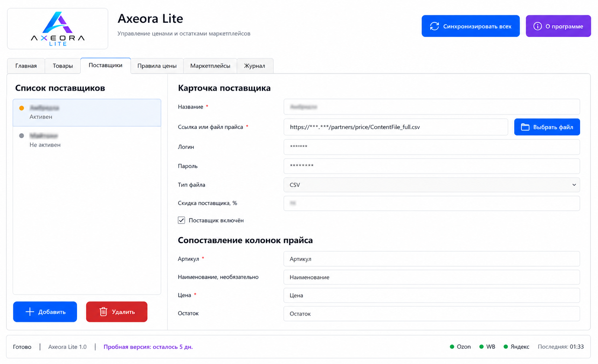Viewport: 598px width, 364px height.
Task: Click the Остаток column mapping field
Action: coord(432,314)
